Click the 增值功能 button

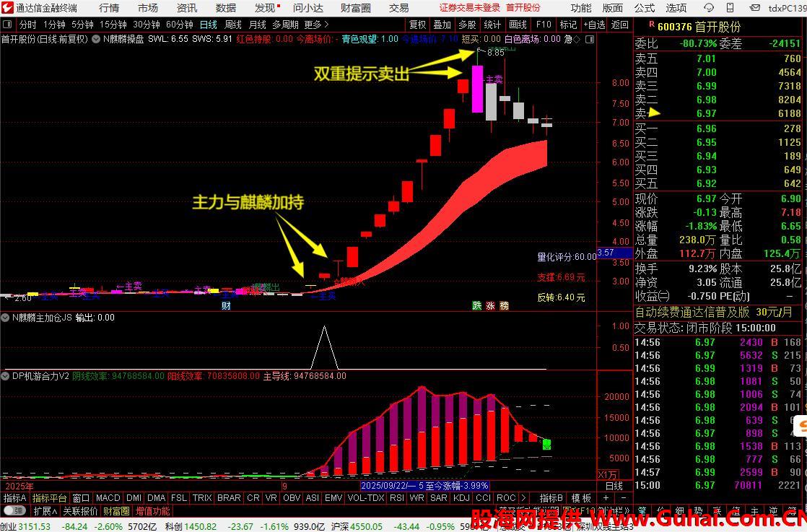[x=152, y=511]
